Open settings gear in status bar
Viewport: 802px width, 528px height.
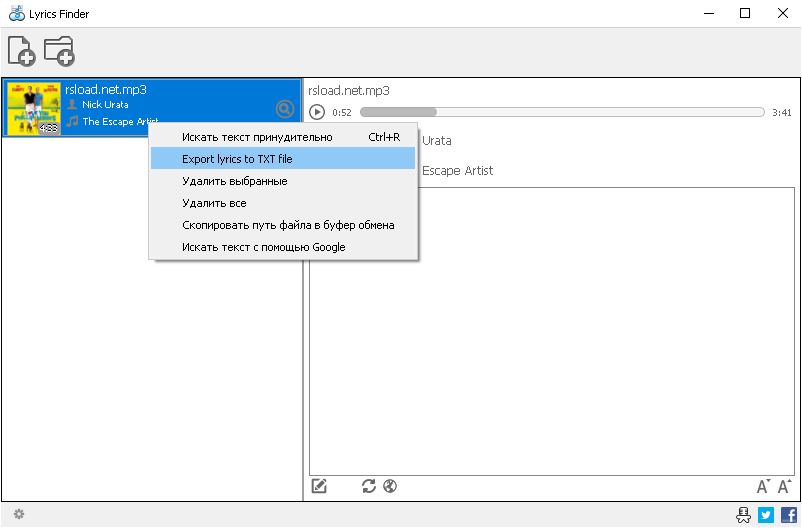point(19,514)
